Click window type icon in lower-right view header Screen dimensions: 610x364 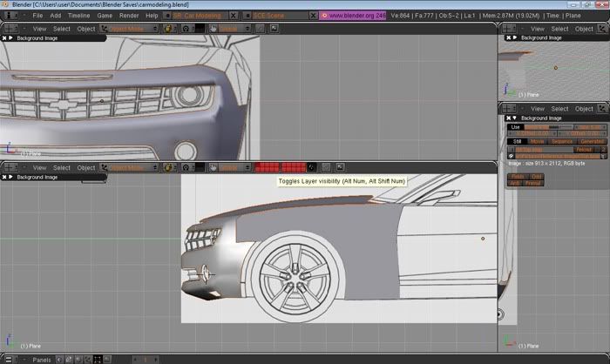coord(509,109)
